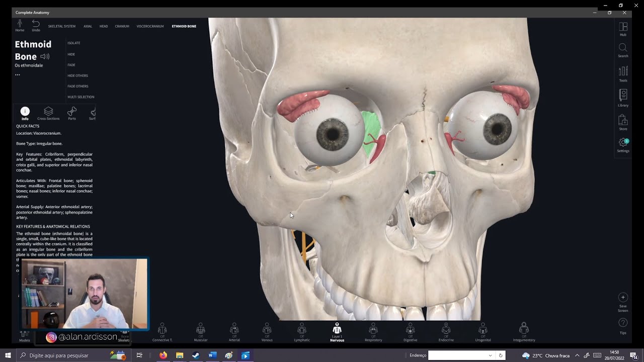Open Task View on the taskbar
The image size is (644, 362).
click(139, 355)
